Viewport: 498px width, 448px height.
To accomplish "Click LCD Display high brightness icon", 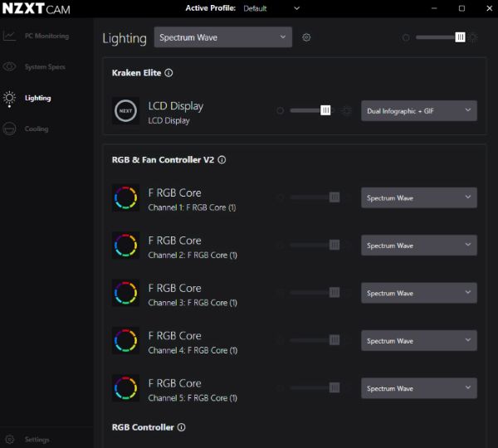I will (x=346, y=110).
